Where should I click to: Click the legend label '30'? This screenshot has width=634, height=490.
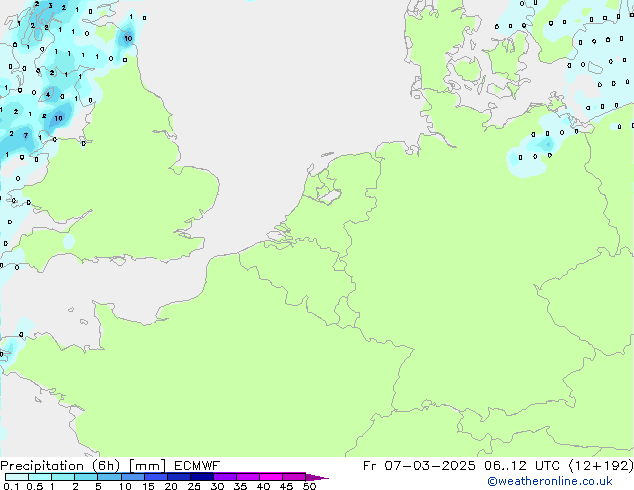(217, 486)
